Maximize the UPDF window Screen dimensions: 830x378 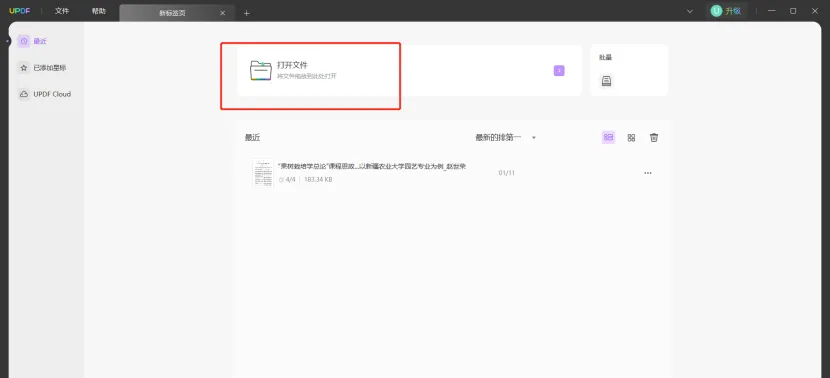(x=793, y=11)
